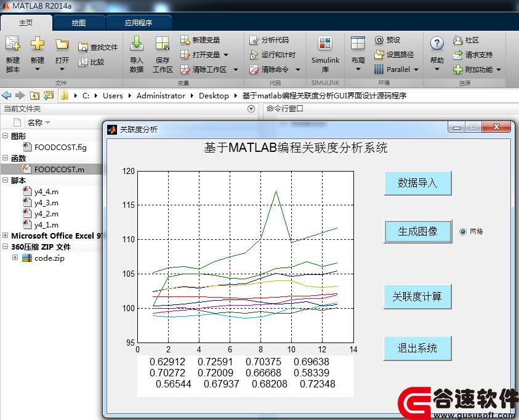The height and width of the screenshot is (420, 519).
Task: Click the 生成图像 (Generate Plot) button
Action: pyautogui.click(x=417, y=231)
